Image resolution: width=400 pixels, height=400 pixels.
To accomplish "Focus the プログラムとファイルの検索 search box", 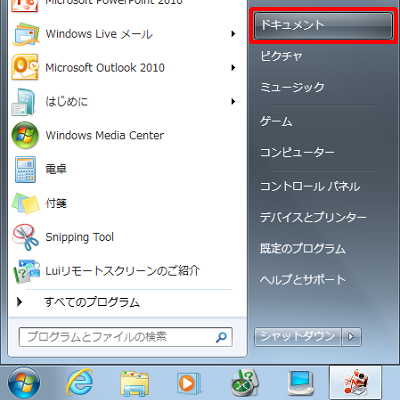I will click(126, 337).
